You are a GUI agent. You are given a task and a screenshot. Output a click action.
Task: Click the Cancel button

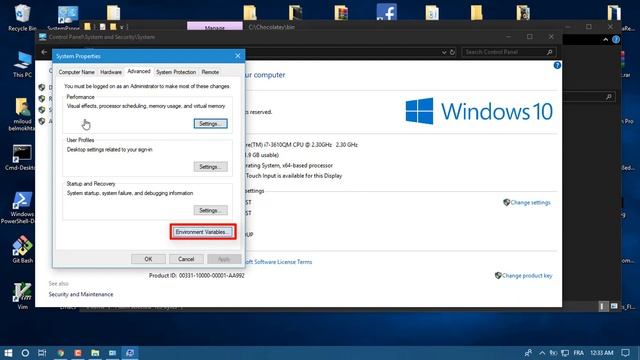click(x=186, y=259)
